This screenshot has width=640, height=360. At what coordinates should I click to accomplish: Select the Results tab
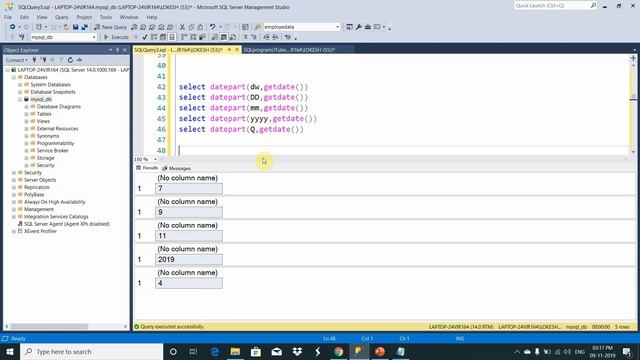pos(147,168)
